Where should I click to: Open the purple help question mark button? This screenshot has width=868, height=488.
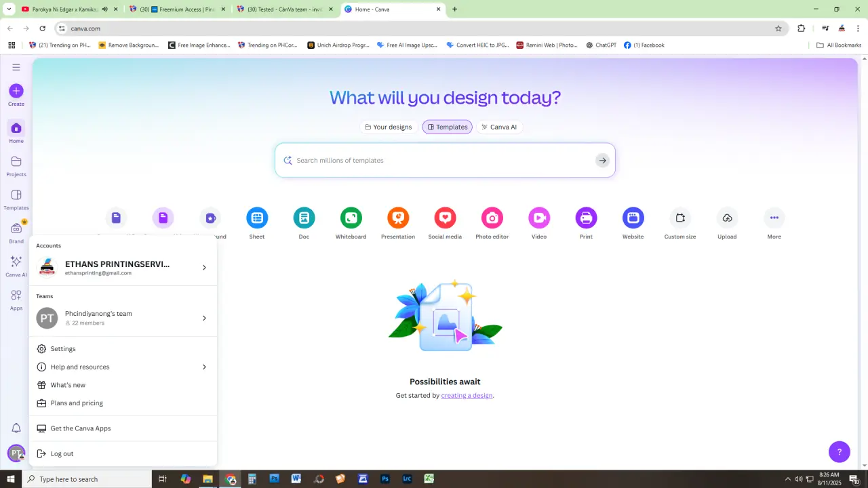tap(840, 451)
